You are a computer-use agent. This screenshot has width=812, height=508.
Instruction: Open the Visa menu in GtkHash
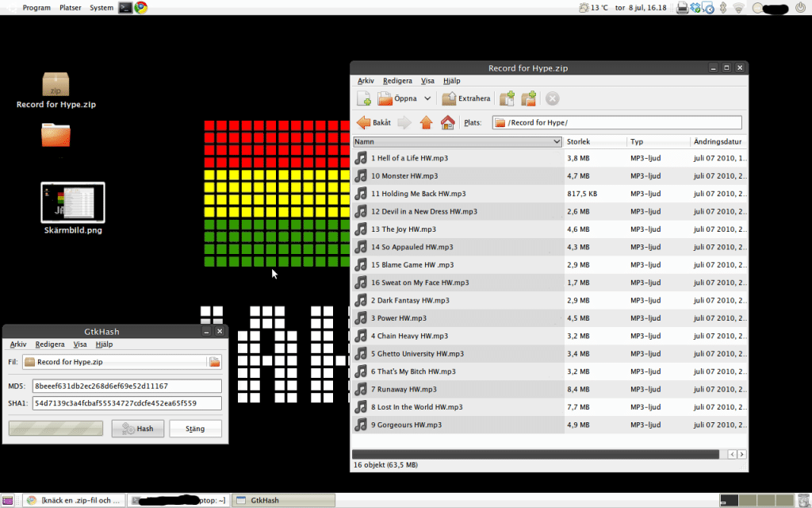pyautogui.click(x=80, y=344)
